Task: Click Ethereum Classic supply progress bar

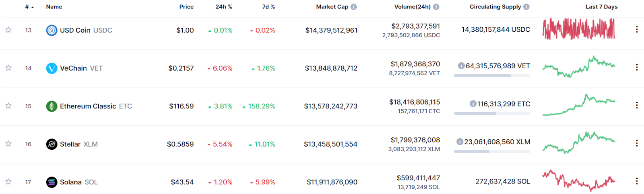Action: pos(492,114)
